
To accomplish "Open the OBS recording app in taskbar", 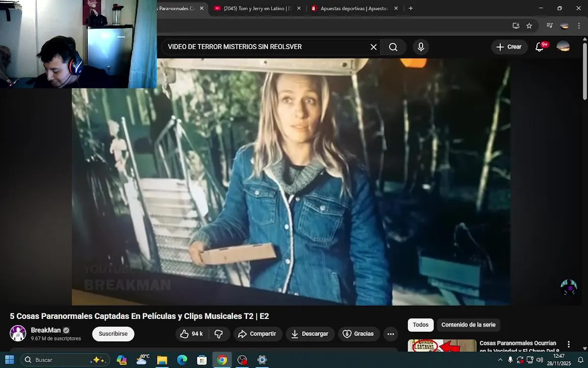I will point(242,360).
